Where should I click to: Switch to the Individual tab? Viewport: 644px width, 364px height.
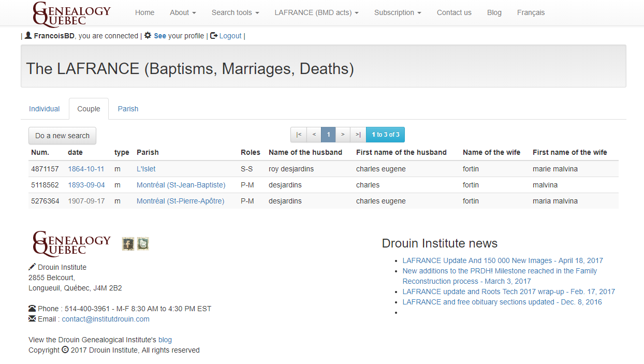[x=45, y=109]
